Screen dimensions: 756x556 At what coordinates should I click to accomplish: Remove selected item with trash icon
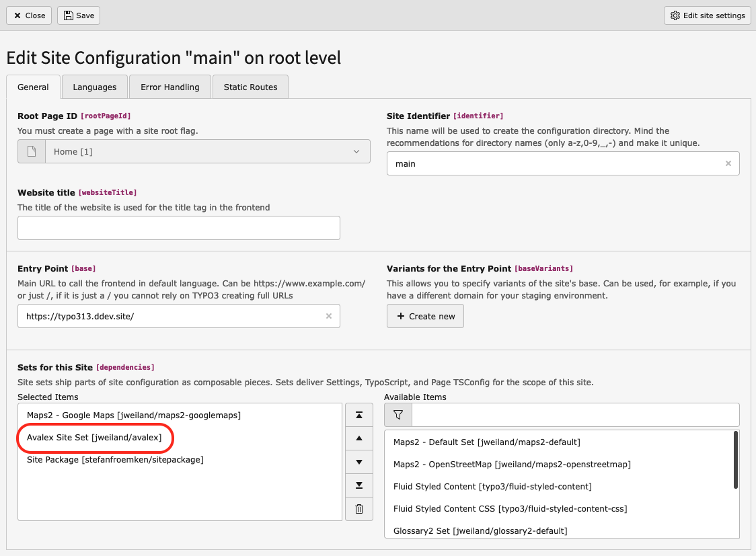click(x=359, y=509)
